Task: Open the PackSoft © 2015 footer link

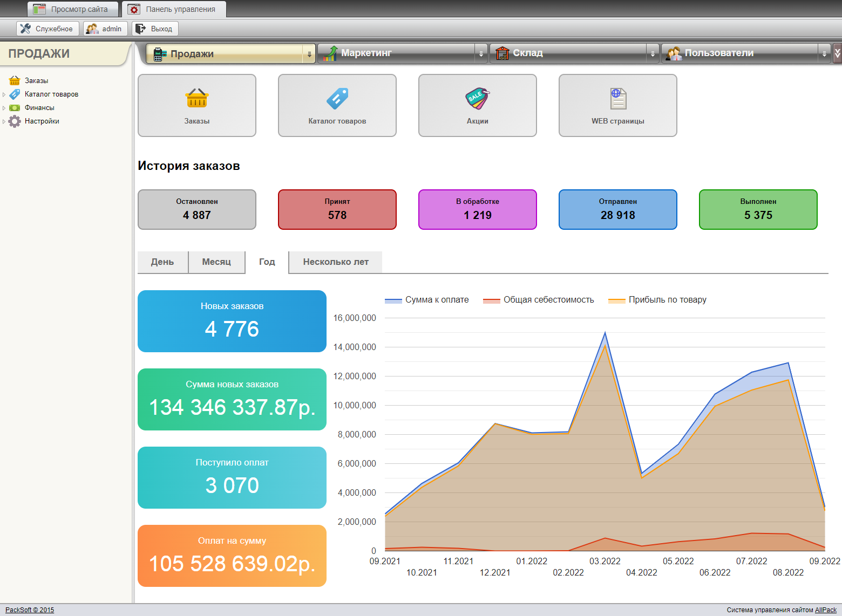Action: point(30,610)
